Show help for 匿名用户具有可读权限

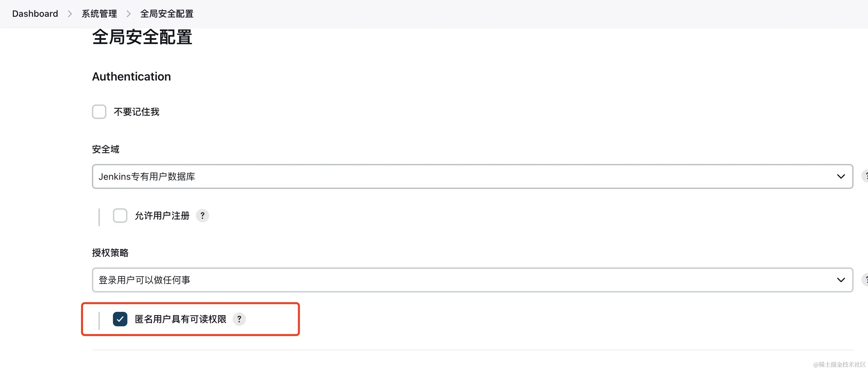click(239, 319)
